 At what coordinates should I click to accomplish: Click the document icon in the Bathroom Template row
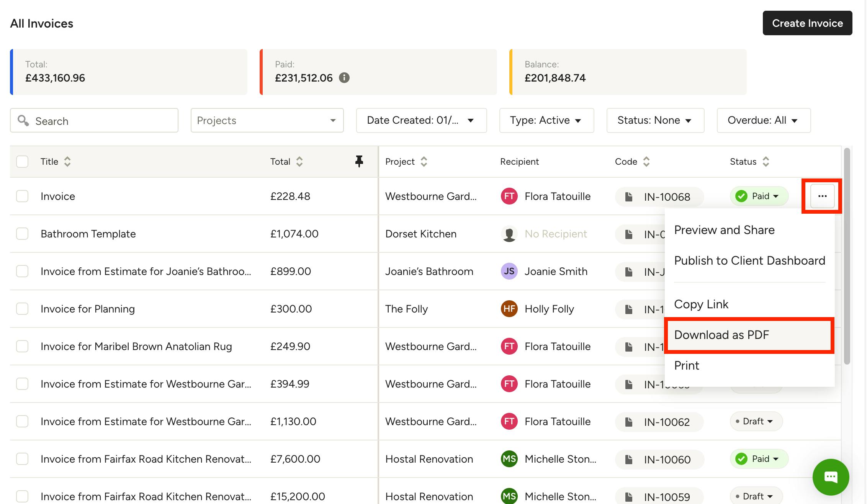628,234
